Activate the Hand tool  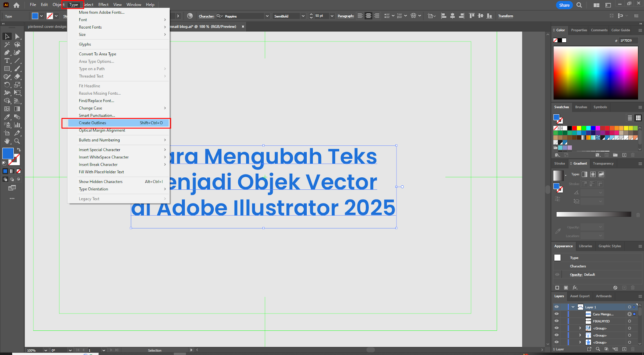[x=7, y=141]
